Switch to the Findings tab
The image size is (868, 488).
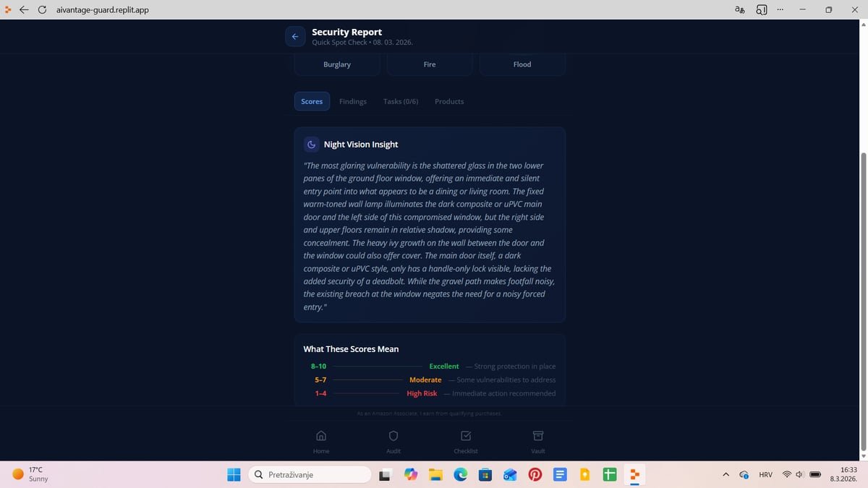[352, 101]
